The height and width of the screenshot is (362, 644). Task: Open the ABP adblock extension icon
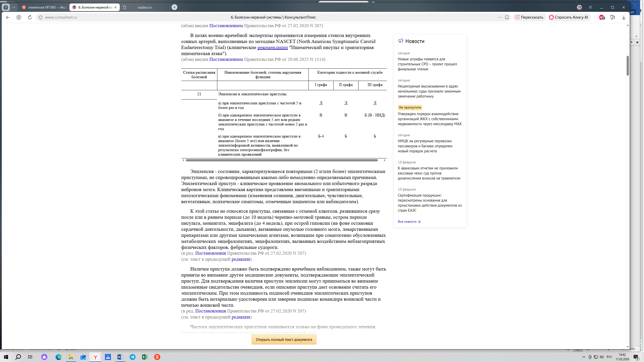tap(602, 17)
